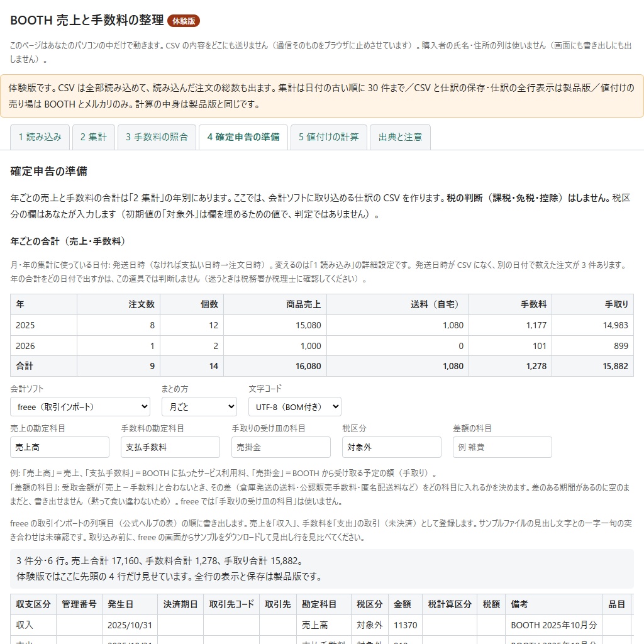The height and width of the screenshot is (644, 644).
Task: Edit the 税区分 field showing 対象外
Action: 392,447
